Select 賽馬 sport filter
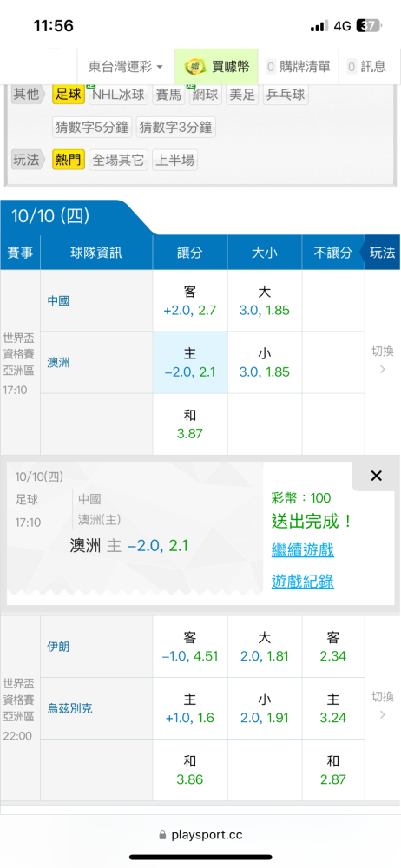The image size is (401, 868). tap(169, 95)
